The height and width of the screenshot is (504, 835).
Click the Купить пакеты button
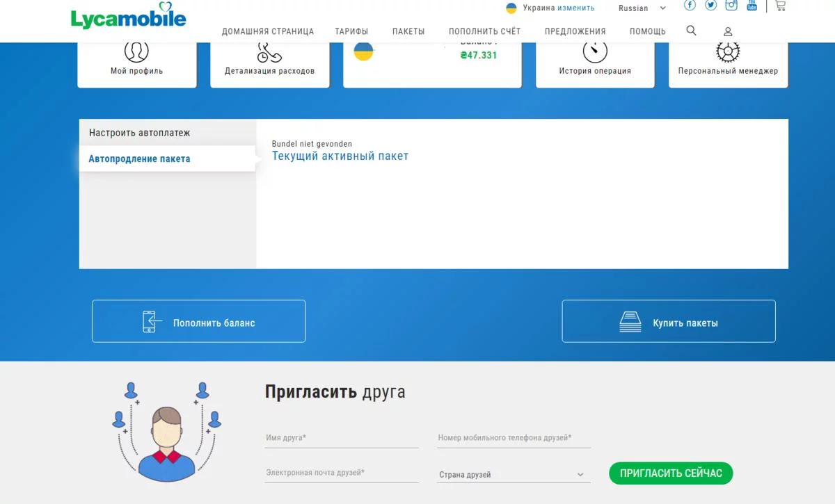[669, 321]
